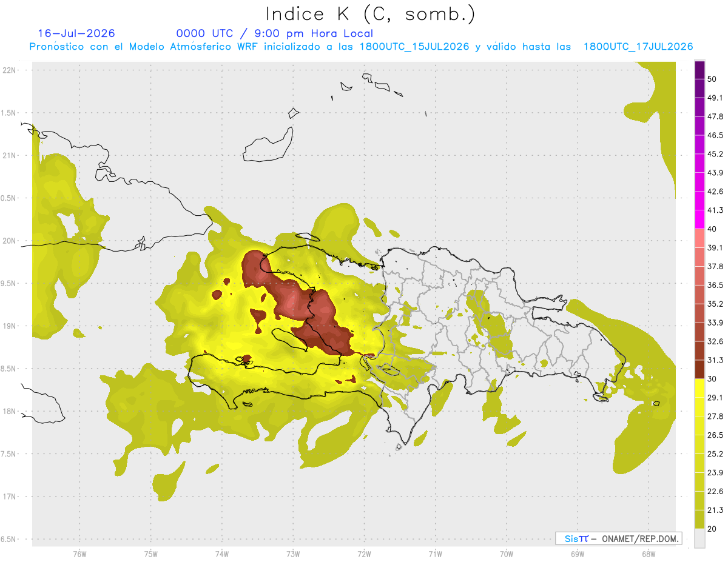Click the "21N" latitude label

(10, 155)
